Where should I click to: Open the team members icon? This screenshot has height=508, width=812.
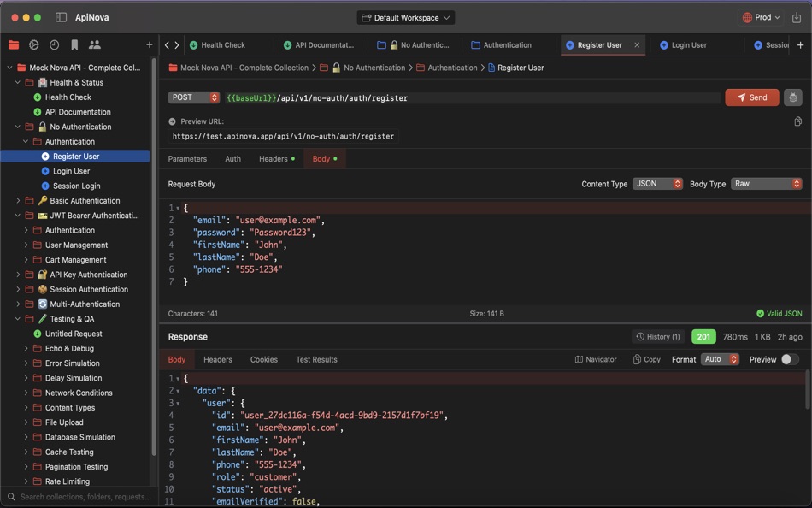(95, 45)
